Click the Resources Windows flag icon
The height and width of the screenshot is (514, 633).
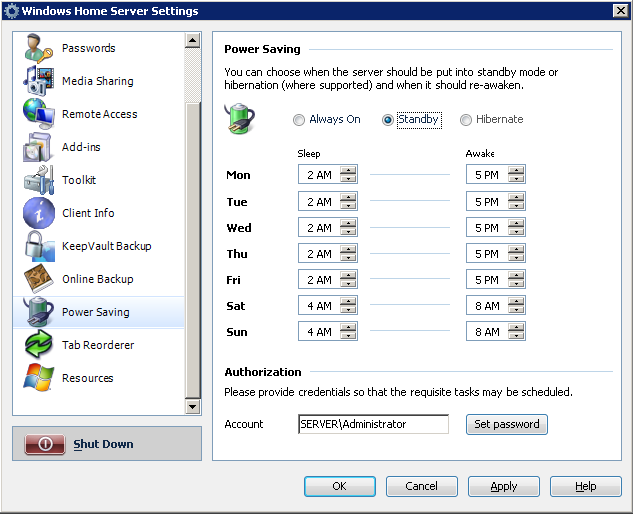click(x=38, y=378)
